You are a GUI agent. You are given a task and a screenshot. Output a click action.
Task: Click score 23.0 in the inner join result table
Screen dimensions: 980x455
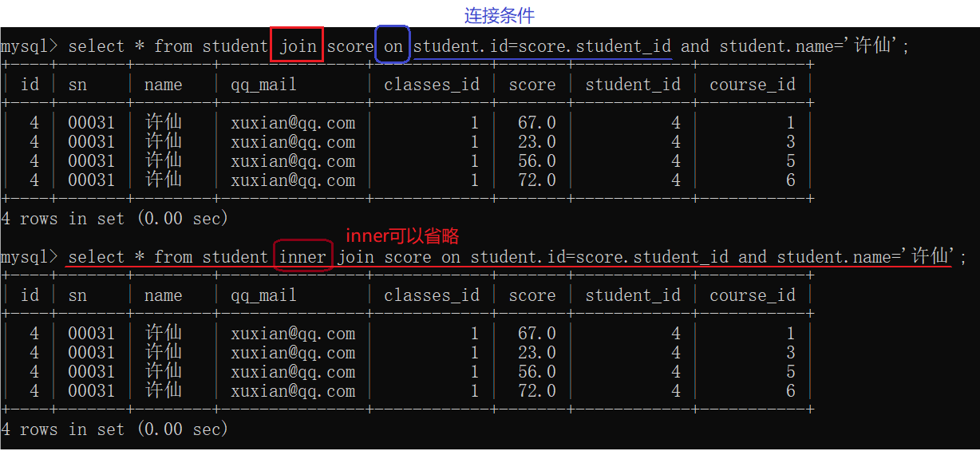[x=537, y=352]
